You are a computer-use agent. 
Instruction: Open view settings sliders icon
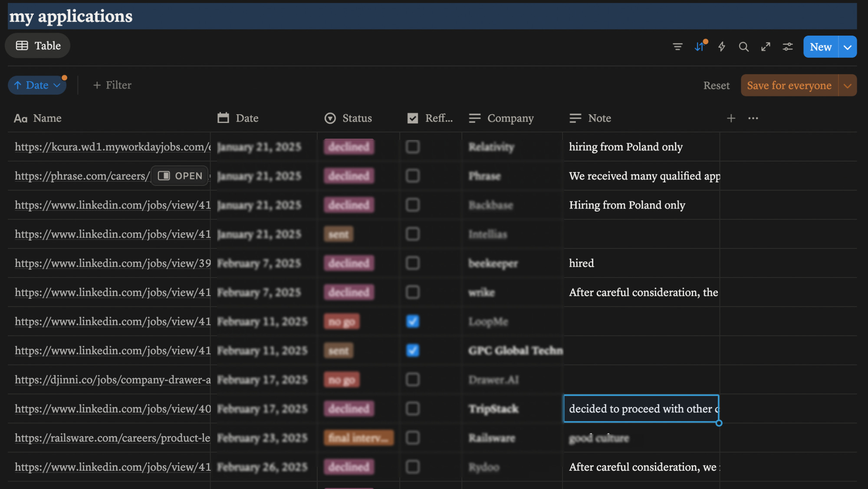(x=788, y=46)
